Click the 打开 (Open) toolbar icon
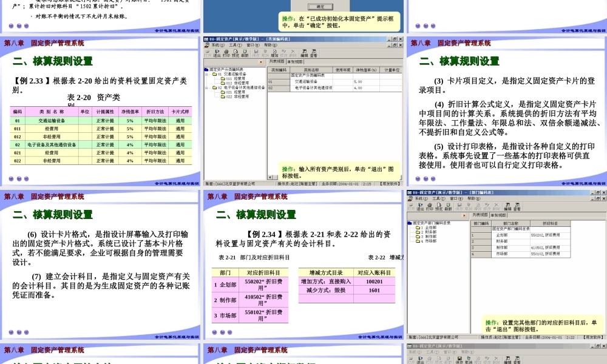Image resolution: width=607 pixels, height=364 pixels. coord(207,53)
